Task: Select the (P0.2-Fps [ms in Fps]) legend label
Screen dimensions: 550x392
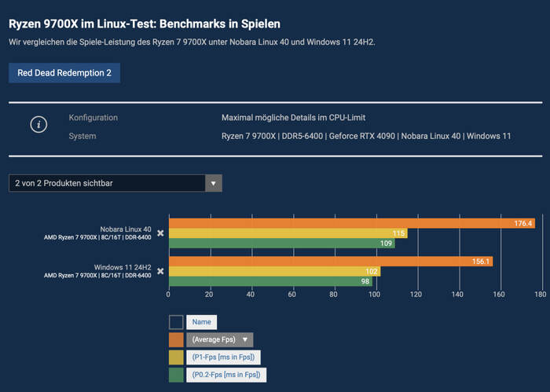Action: [x=226, y=374]
